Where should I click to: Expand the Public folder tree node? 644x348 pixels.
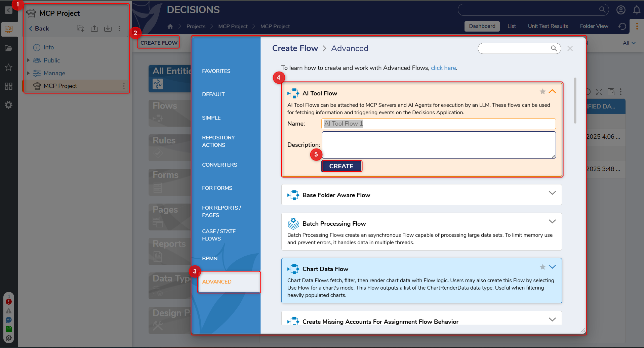[28, 60]
